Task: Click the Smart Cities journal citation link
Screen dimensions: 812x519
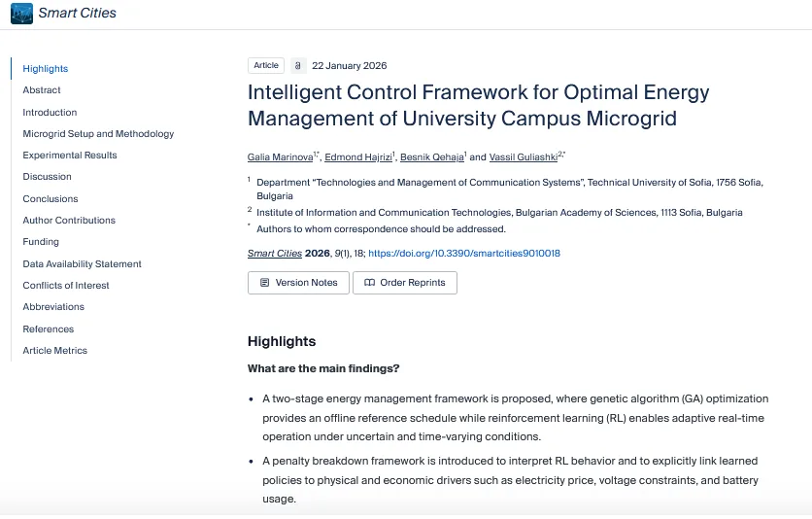Action: click(275, 254)
